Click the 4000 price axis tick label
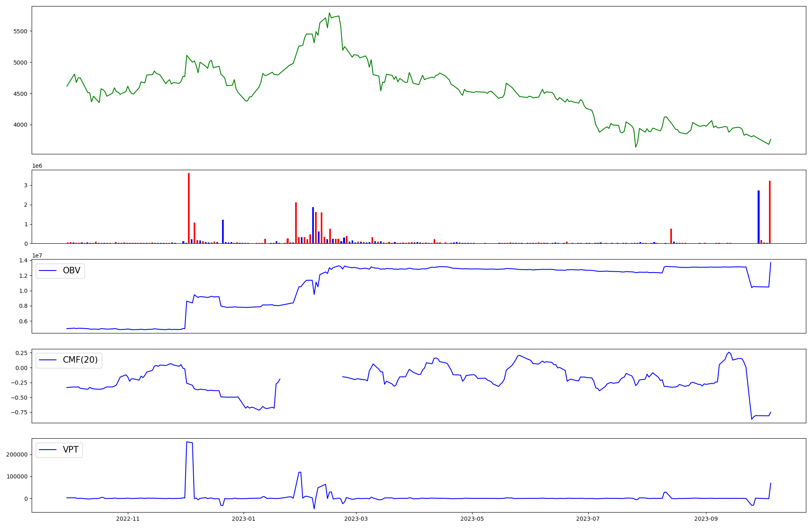Image resolution: width=812 pixels, height=528 pixels. click(21, 125)
